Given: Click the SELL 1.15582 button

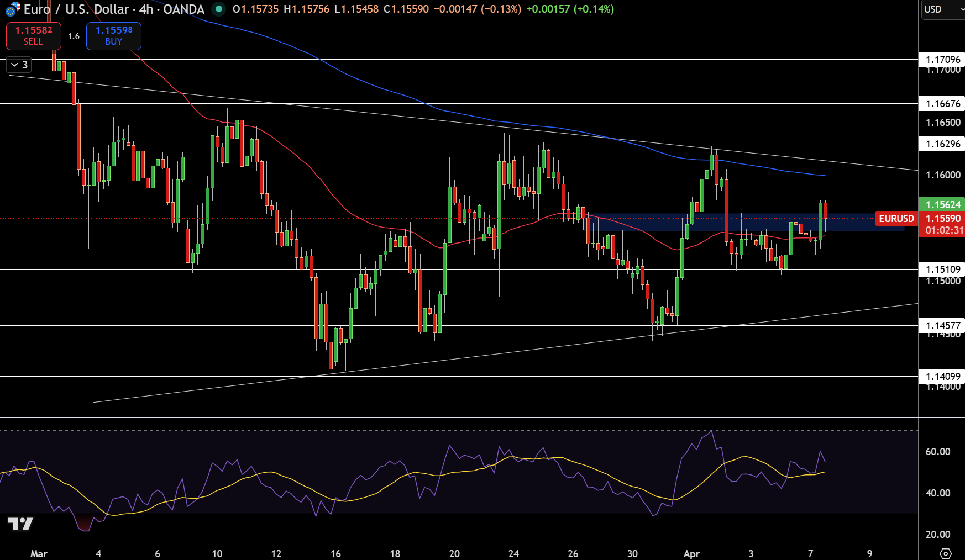Looking at the screenshot, I should [x=34, y=36].
